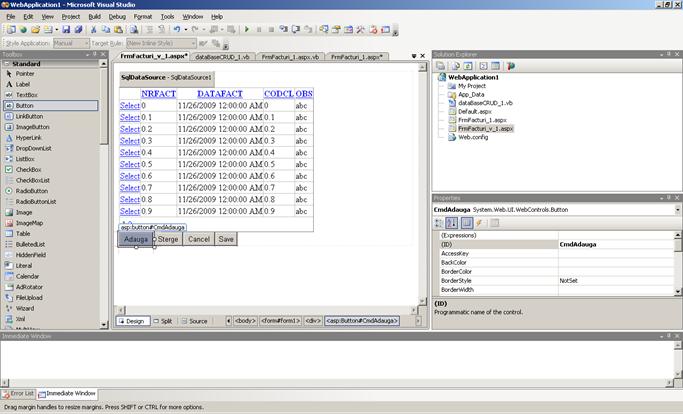The height and width of the screenshot is (414, 683).
Task: Click Refresh icon in Solution Explorer toolbar
Action: click(x=468, y=66)
